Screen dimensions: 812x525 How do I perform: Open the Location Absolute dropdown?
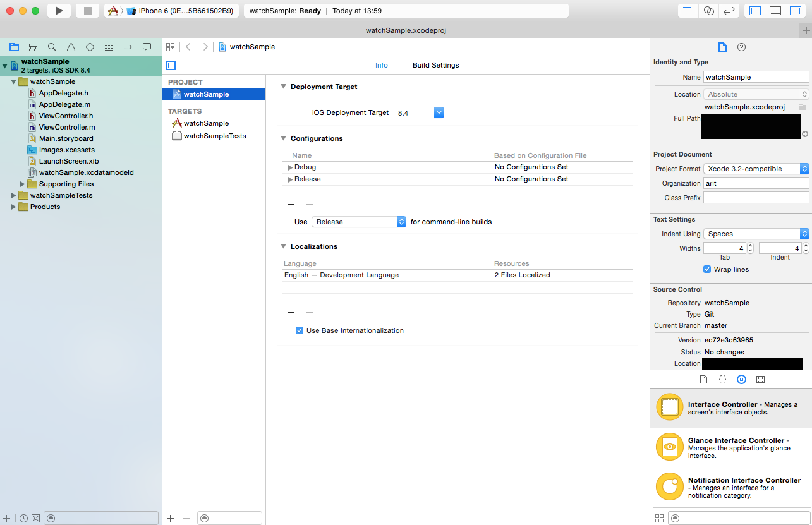[x=756, y=94]
